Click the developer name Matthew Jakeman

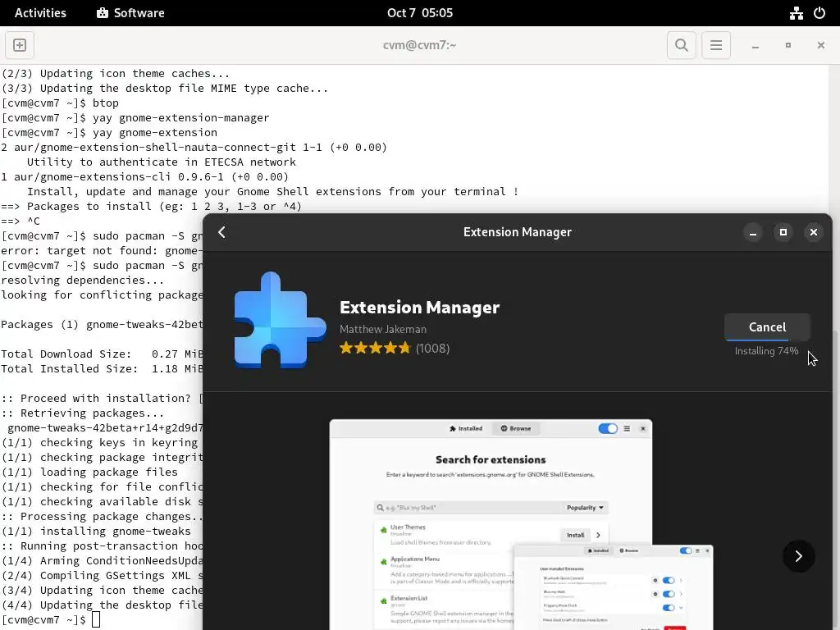[383, 329]
